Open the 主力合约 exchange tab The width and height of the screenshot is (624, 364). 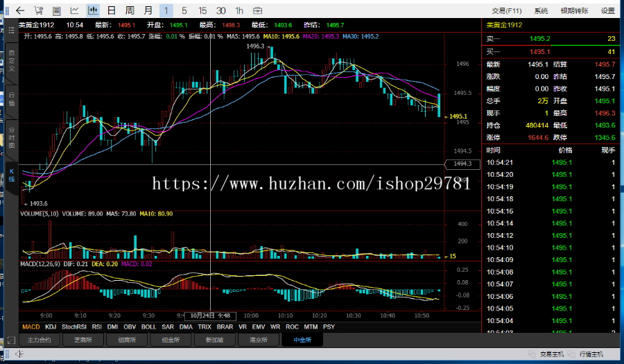click(39, 340)
